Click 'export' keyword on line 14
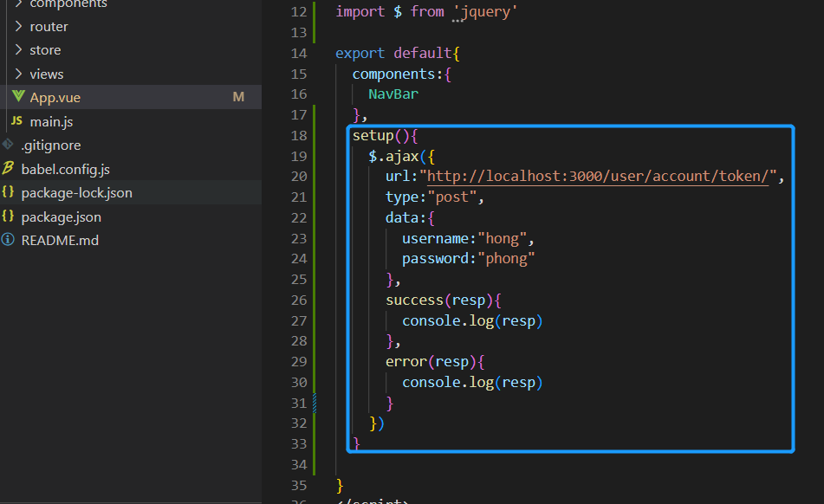Image resolution: width=824 pixels, height=504 pixels. click(360, 53)
